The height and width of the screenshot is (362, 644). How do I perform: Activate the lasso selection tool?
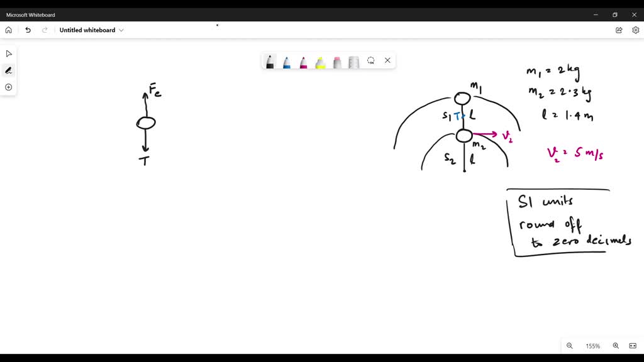click(370, 60)
